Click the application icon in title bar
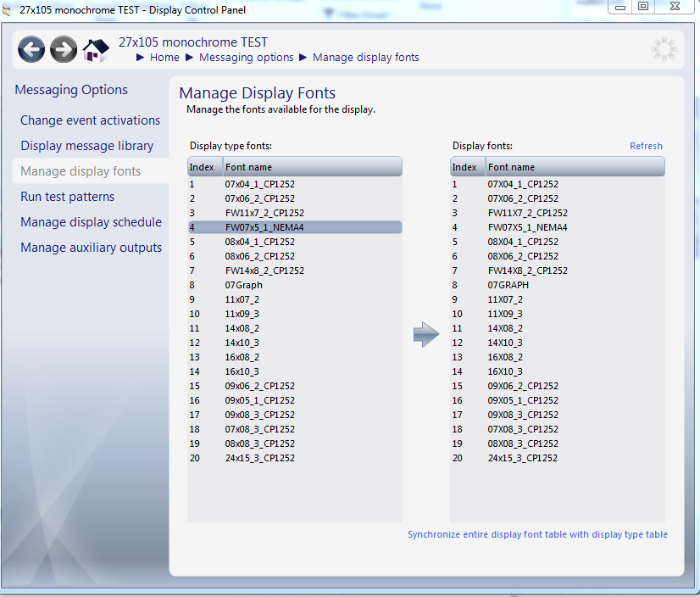 8,10
